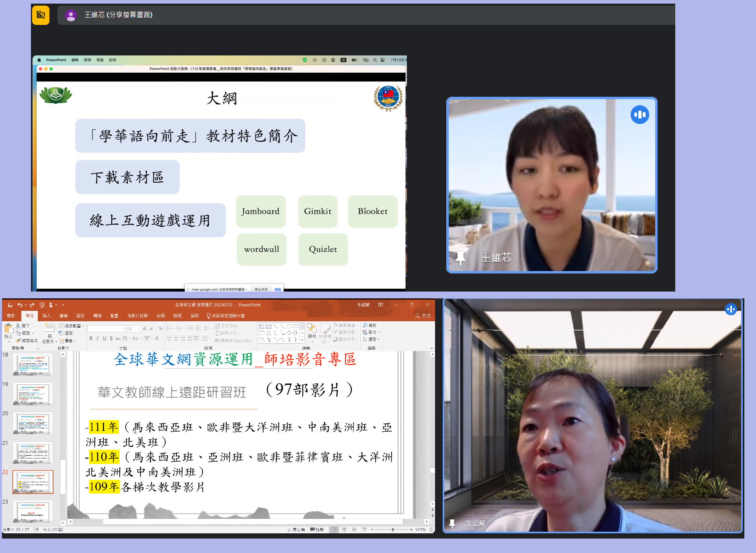Screen dimensions: 756x553
Task: Toggle the Notes (備忘稿) pane
Action: (296, 530)
